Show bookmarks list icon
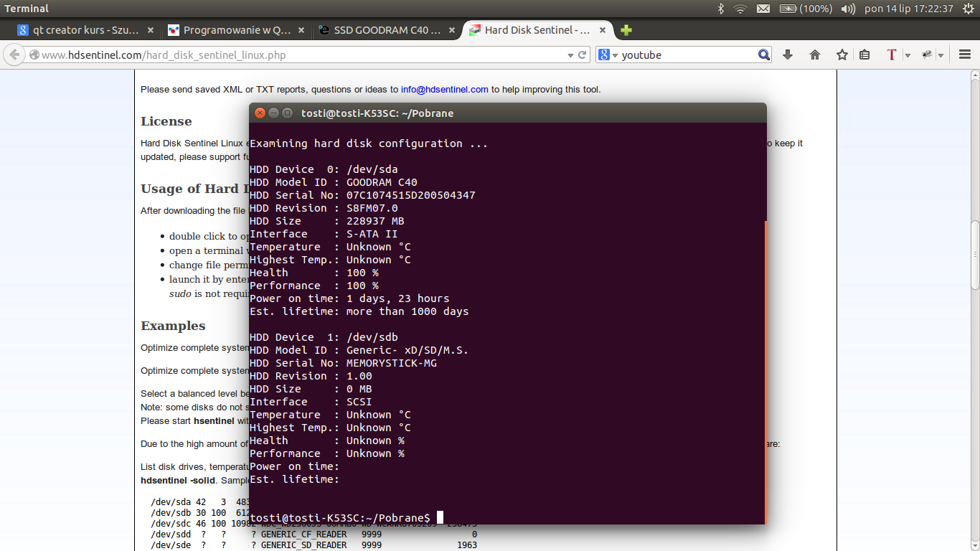980x551 pixels. click(864, 55)
